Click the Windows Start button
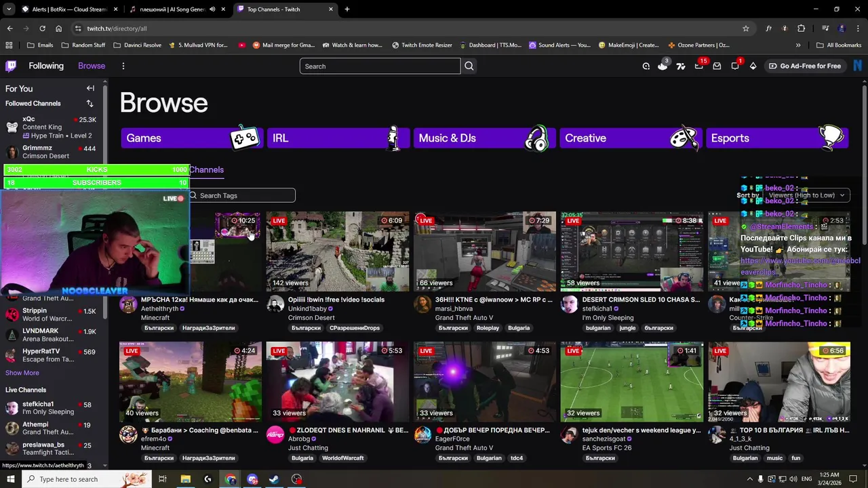Viewport: 868px width, 488px height. [10, 479]
